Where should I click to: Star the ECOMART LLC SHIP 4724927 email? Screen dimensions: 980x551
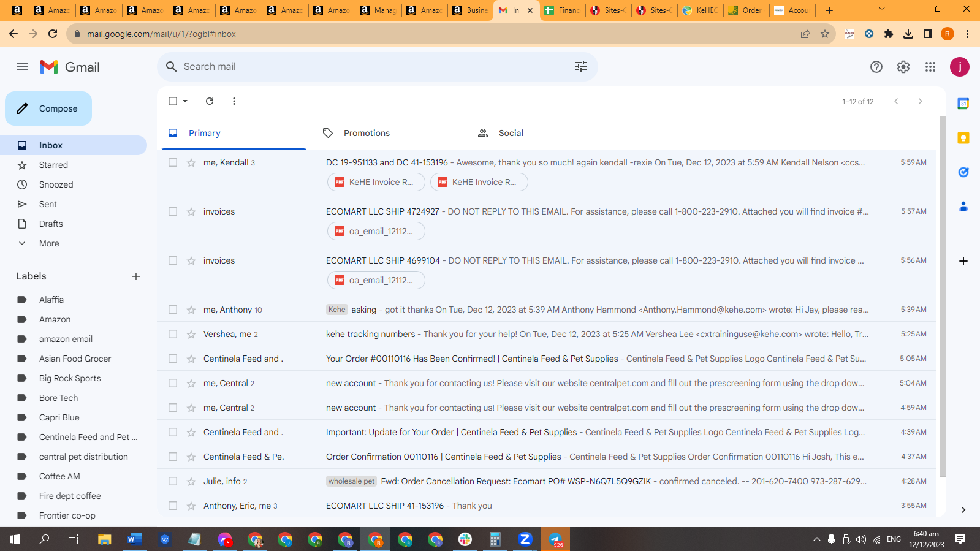pos(191,211)
